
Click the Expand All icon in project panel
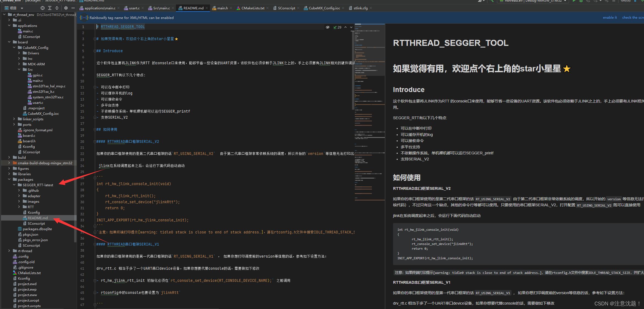click(50, 8)
